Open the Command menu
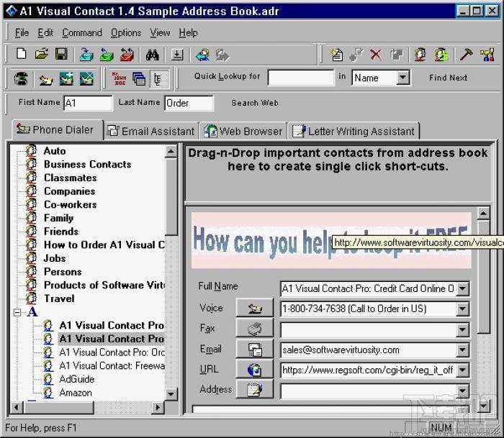Viewport: 504px width, 438px height. (x=82, y=33)
